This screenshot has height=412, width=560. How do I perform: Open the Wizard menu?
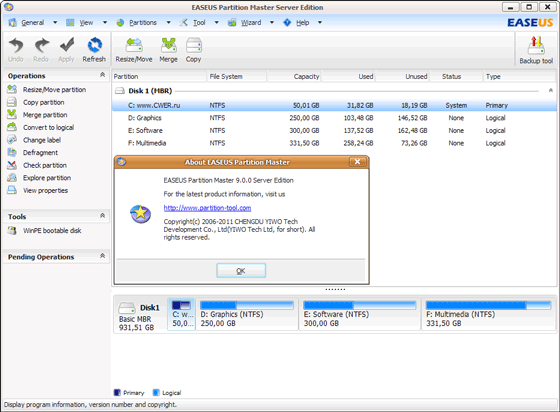pos(251,22)
